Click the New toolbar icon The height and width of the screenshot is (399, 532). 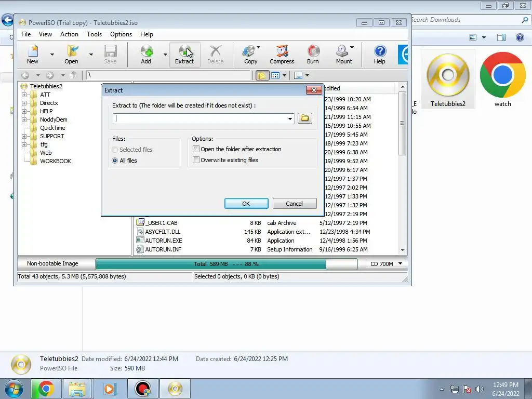(33, 54)
